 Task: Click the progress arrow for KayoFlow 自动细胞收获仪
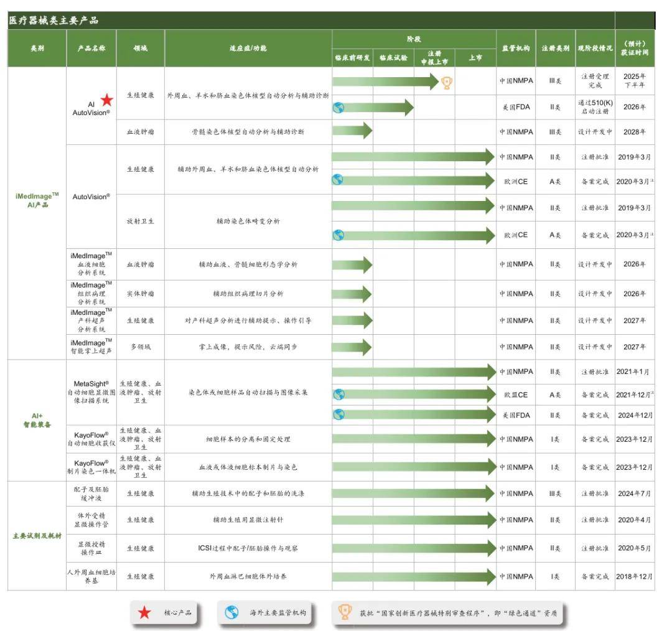point(414,439)
